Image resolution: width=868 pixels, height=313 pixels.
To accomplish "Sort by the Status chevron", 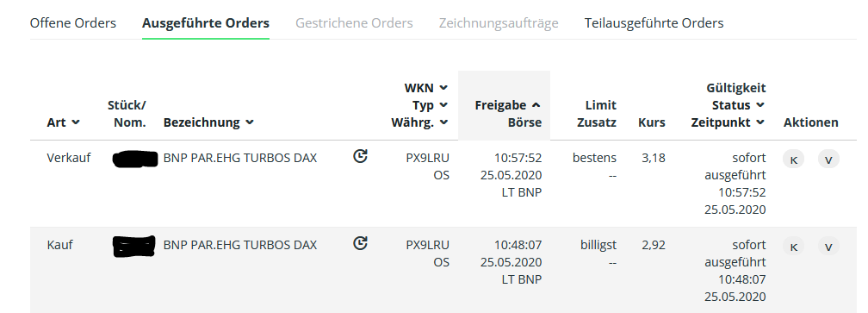I will [x=760, y=104].
